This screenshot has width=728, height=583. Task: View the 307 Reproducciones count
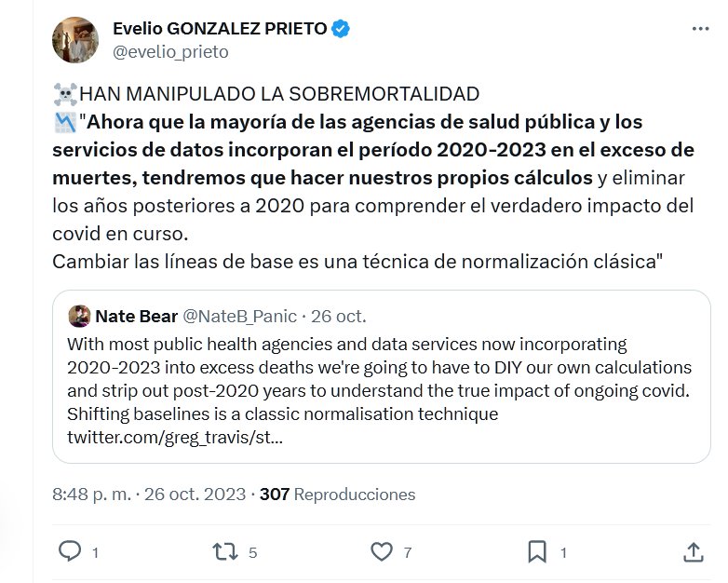point(337,495)
